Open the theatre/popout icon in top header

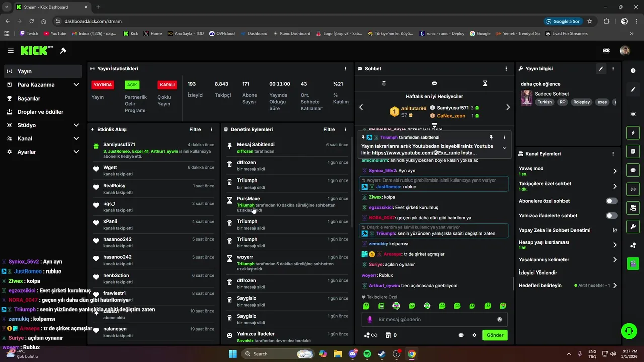pos(607,51)
